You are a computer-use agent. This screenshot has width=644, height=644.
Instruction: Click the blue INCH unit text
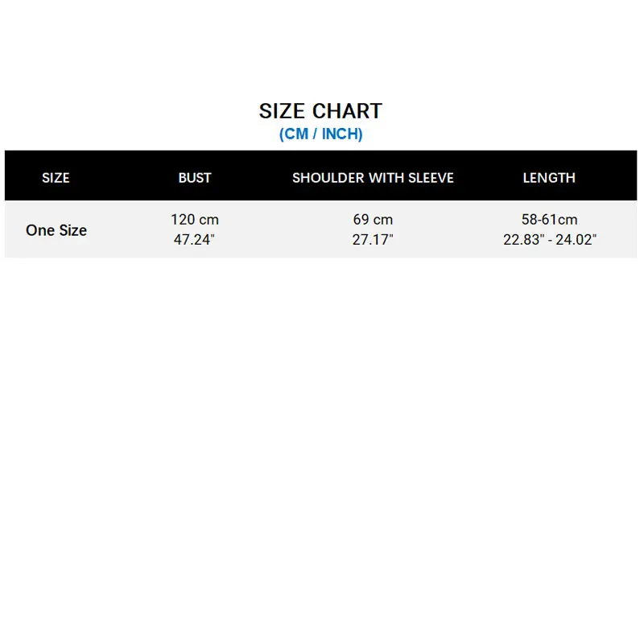click(341, 134)
